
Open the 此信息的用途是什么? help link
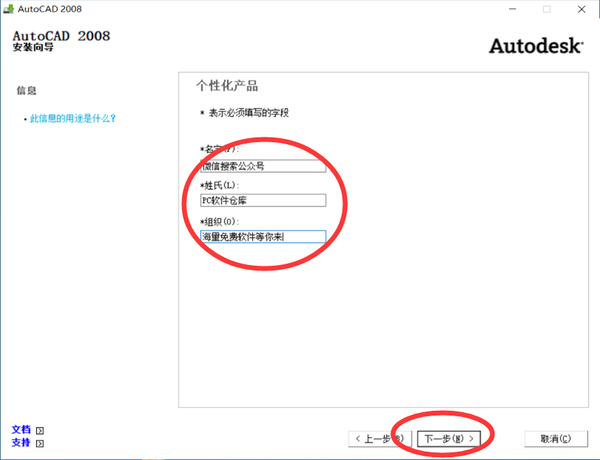pyautogui.click(x=73, y=118)
